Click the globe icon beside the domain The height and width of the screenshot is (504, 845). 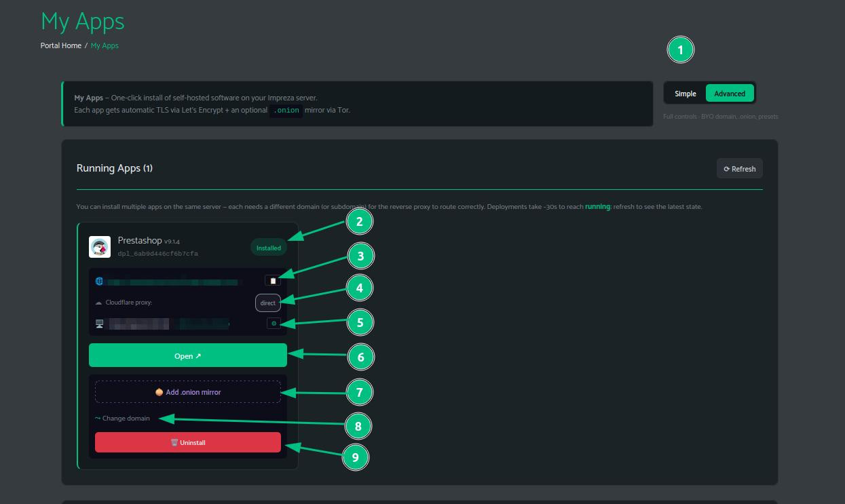tap(99, 281)
